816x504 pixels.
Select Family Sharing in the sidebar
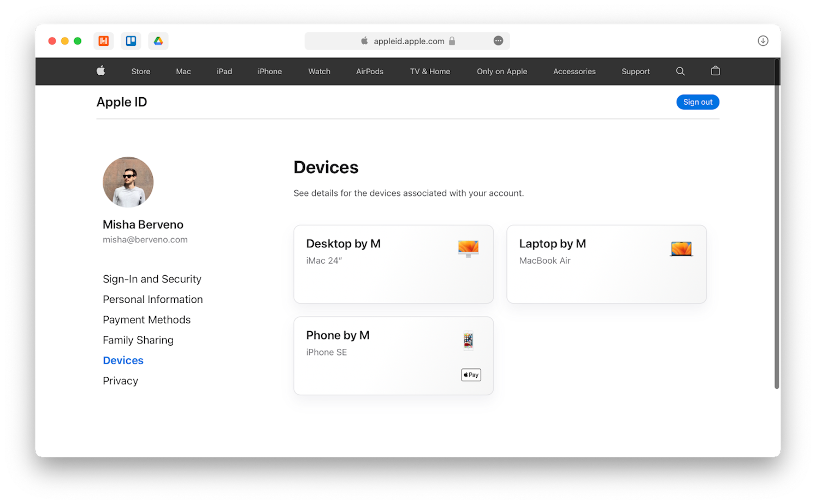click(x=138, y=340)
